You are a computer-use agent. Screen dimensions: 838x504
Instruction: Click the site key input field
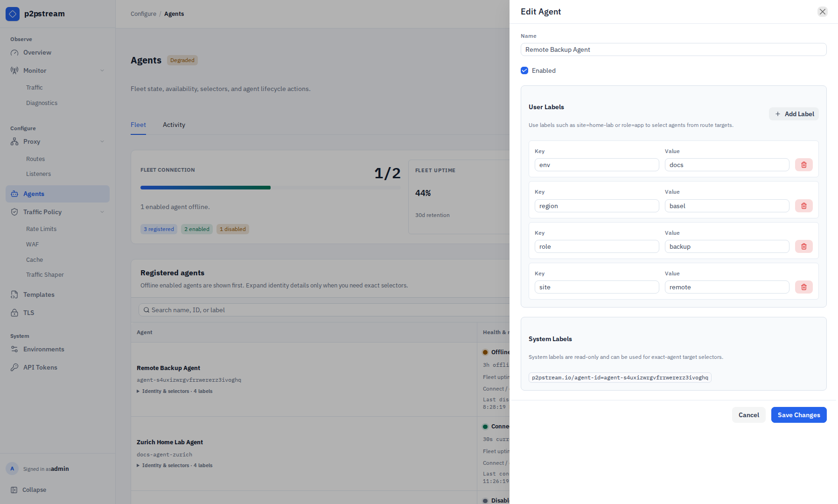click(597, 287)
